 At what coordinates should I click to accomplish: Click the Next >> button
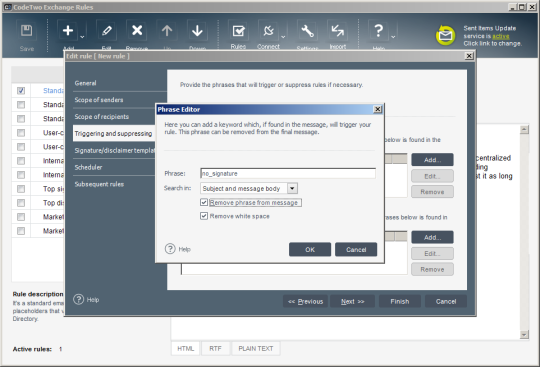point(352,301)
